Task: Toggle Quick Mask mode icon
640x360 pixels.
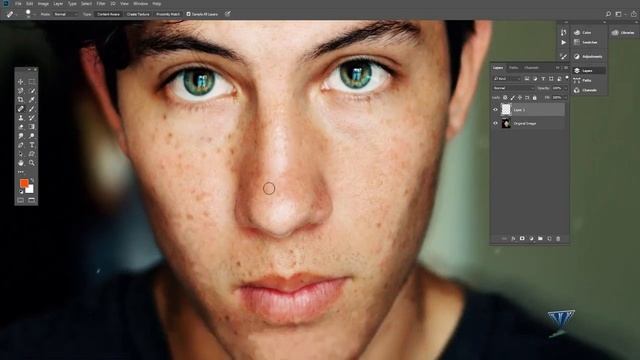Action: pos(20,200)
